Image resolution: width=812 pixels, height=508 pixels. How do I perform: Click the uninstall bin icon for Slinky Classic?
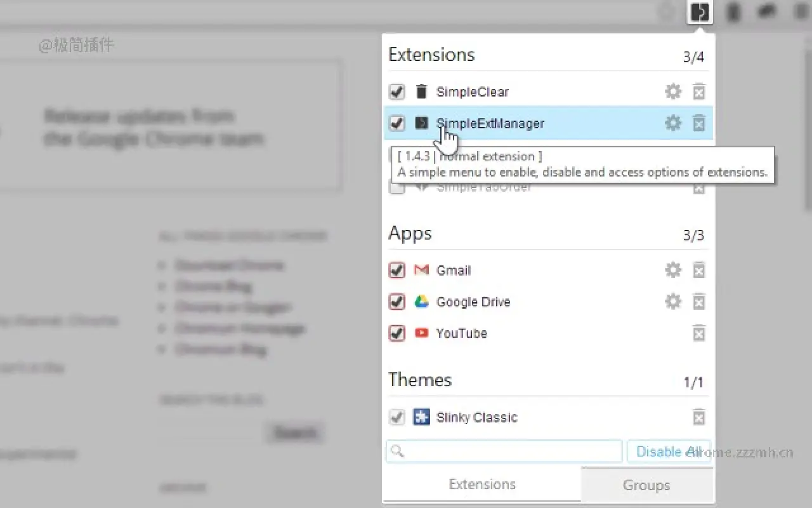pos(698,417)
